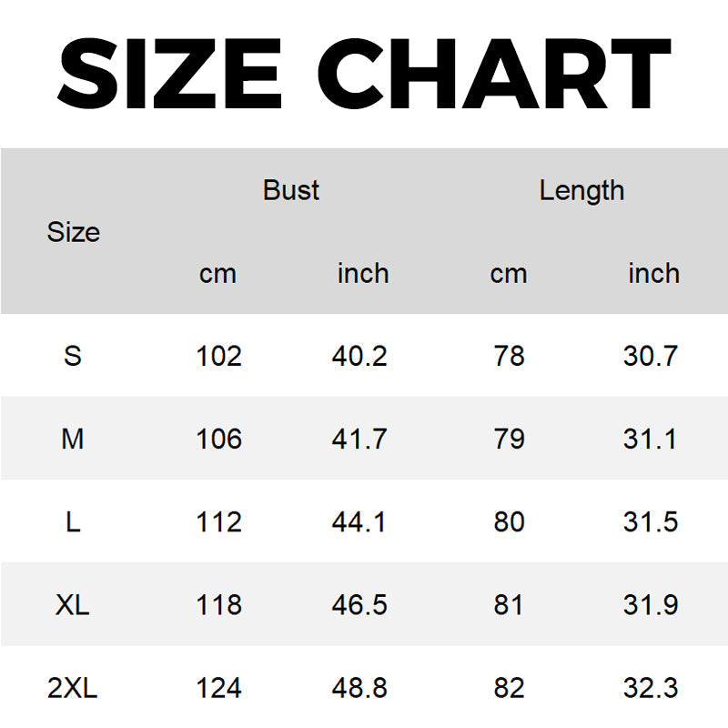Click the 2XL size row label
The height and width of the screenshot is (728, 728).
click(73, 688)
